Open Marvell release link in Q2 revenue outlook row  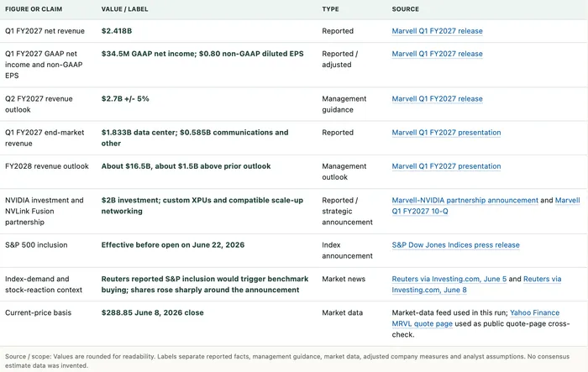click(x=437, y=98)
